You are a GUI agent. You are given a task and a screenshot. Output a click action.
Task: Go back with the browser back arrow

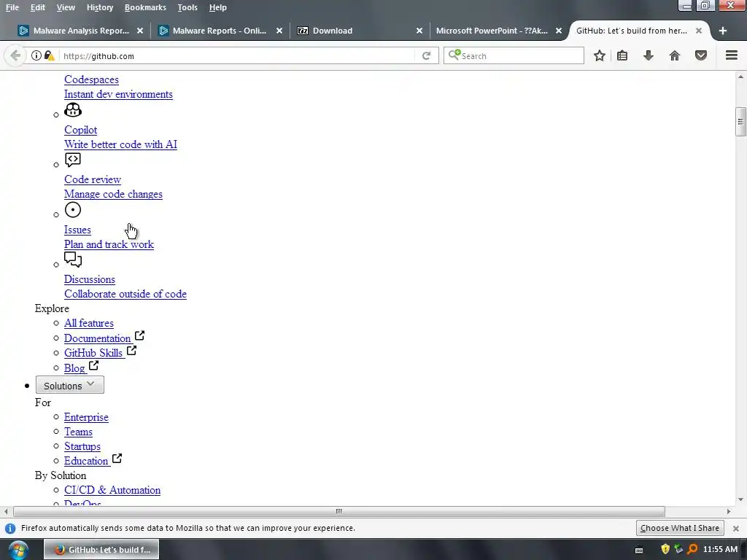15,55
